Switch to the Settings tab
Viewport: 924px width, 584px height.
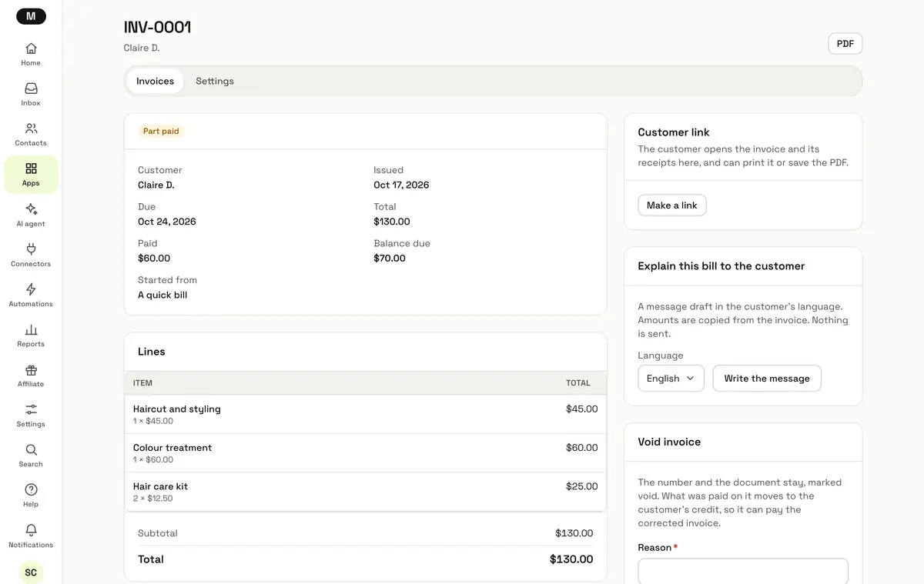click(x=215, y=81)
